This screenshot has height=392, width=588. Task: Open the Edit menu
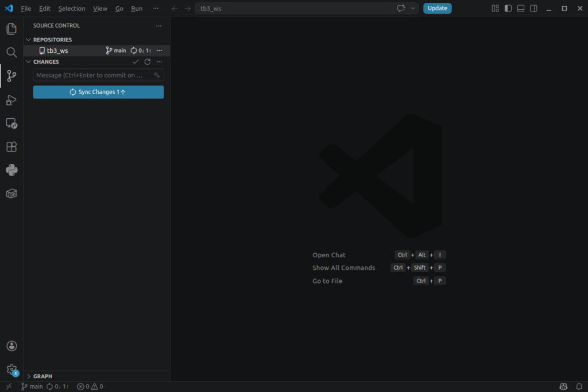click(45, 8)
